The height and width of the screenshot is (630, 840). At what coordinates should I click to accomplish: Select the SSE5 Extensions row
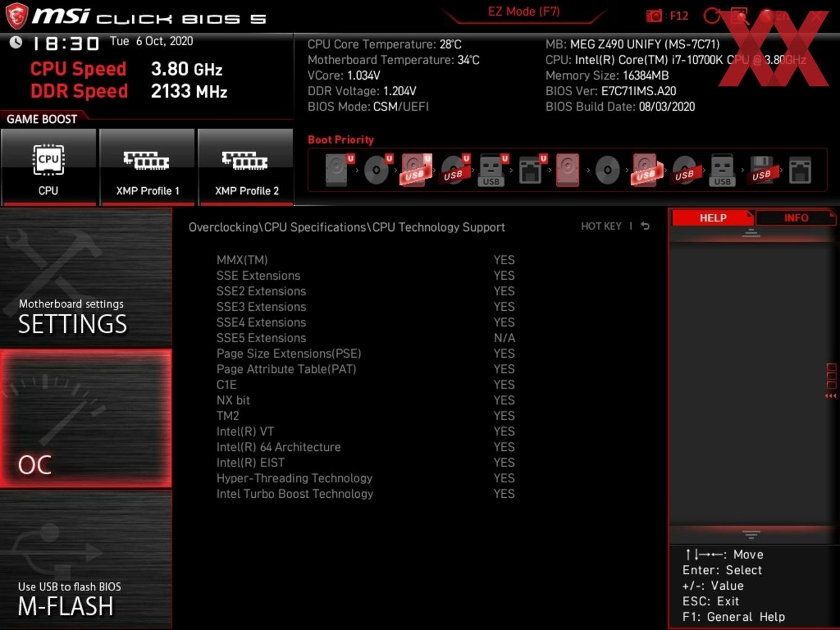[x=366, y=338]
